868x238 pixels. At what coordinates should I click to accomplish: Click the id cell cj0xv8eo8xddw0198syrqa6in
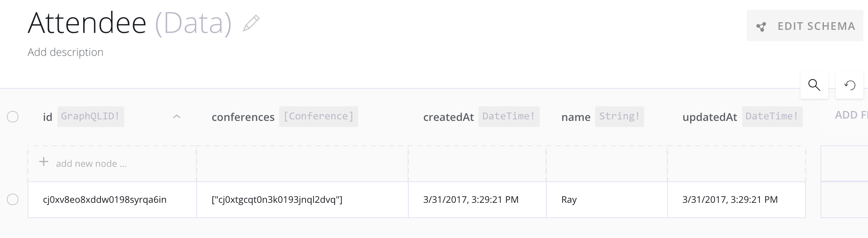[x=105, y=200]
